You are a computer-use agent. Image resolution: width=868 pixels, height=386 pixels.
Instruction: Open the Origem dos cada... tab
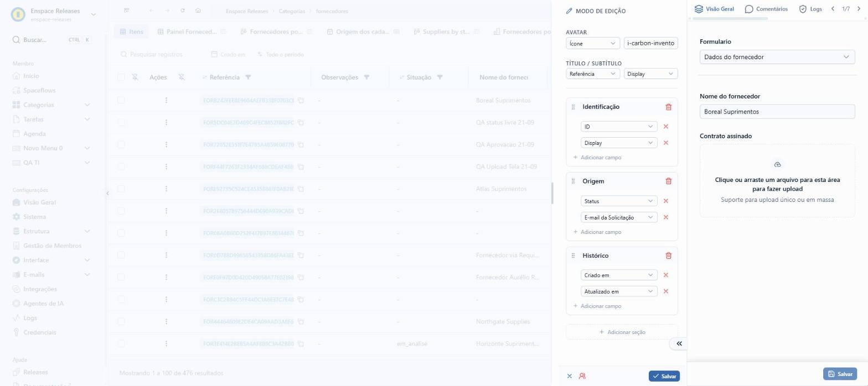[364, 32]
